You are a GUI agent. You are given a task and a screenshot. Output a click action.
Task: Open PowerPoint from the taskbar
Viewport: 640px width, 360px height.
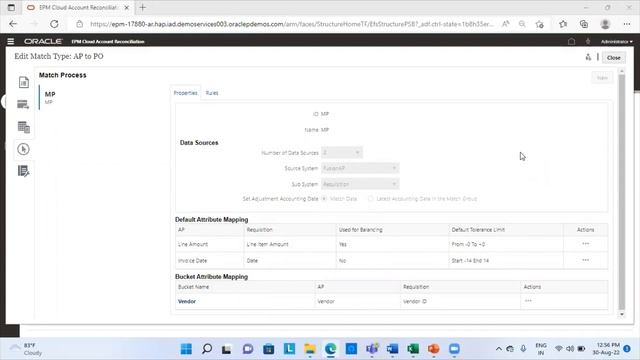click(x=433, y=349)
